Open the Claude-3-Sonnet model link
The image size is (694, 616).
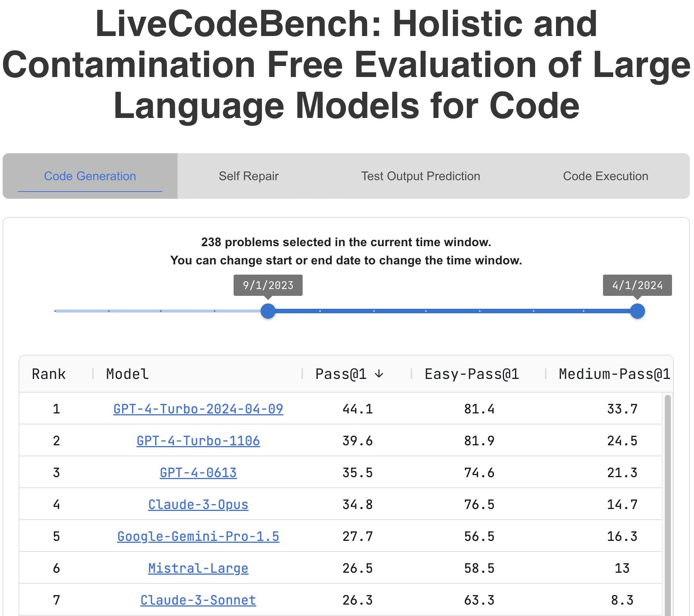pyautogui.click(x=198, y=600)
